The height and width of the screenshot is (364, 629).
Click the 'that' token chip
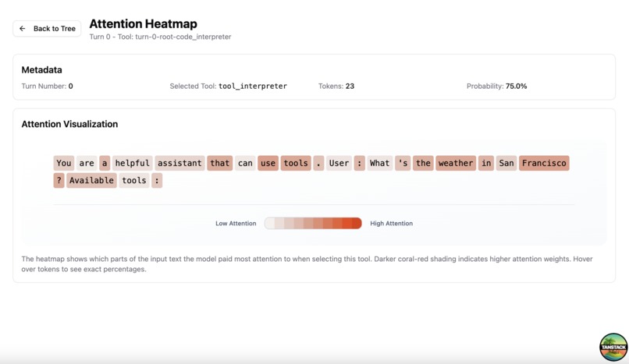coord(220,163)
